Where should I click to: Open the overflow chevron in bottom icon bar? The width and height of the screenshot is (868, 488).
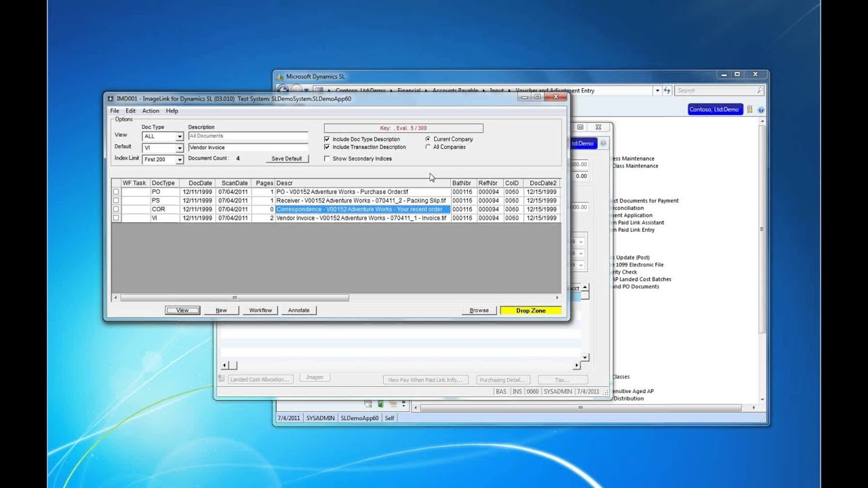tap(403, 404)
